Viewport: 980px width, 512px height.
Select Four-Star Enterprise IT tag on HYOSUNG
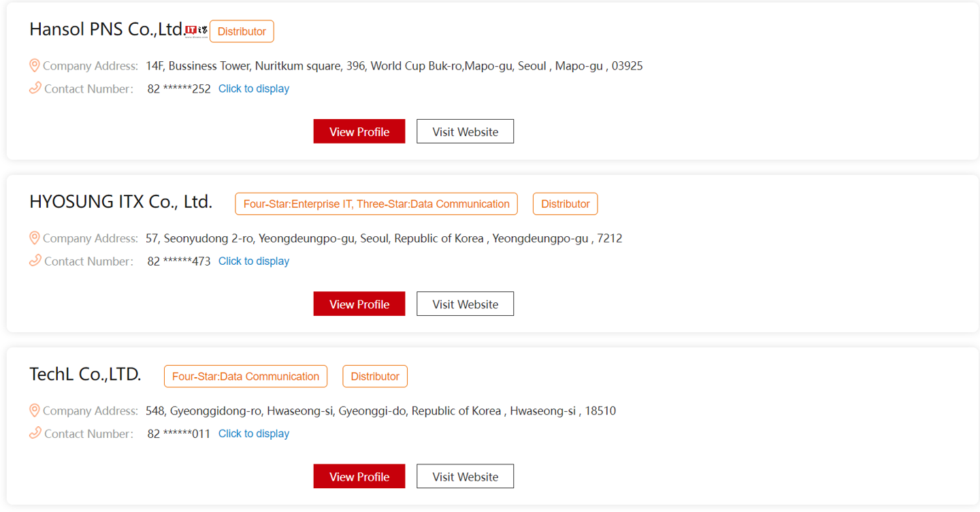click(376, 204)
